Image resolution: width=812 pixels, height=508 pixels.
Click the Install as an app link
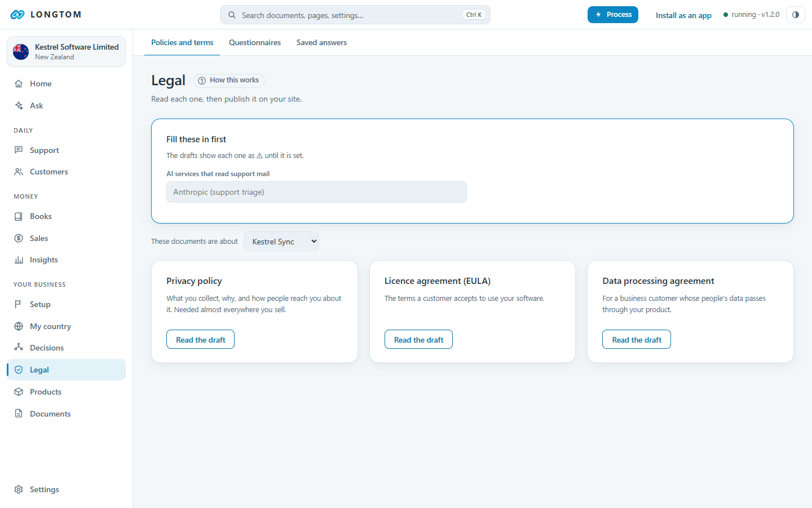(683, 15)
